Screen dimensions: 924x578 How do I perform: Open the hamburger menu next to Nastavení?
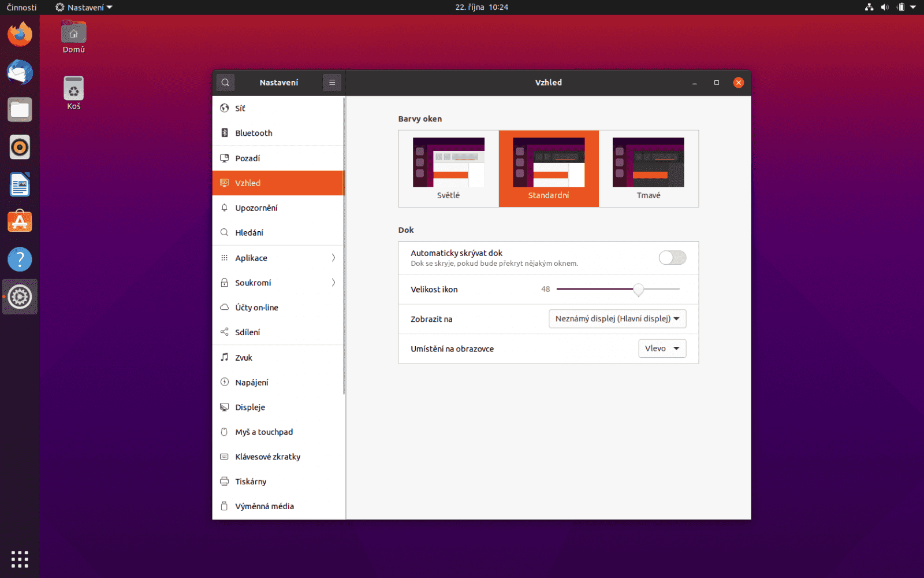[332, 82]
